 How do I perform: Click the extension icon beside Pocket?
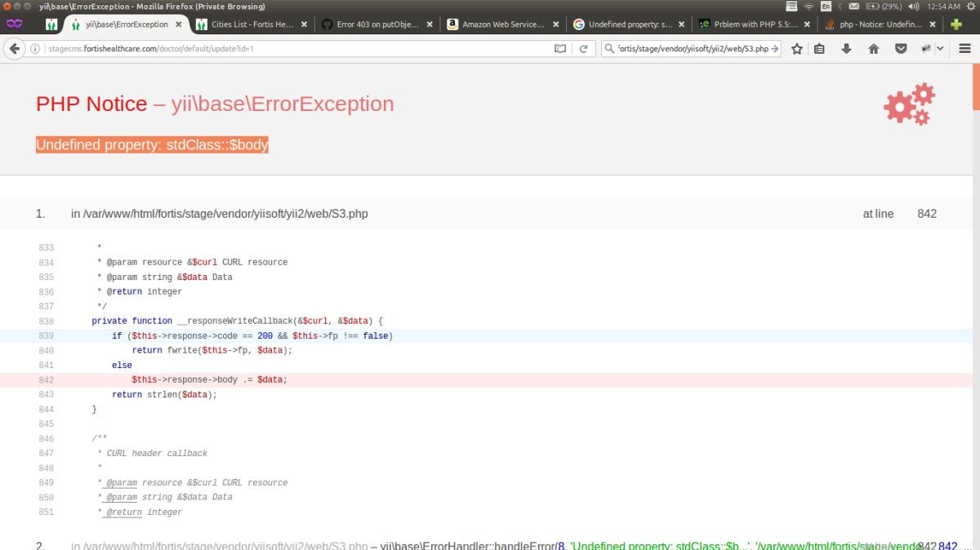coord(926,49)
